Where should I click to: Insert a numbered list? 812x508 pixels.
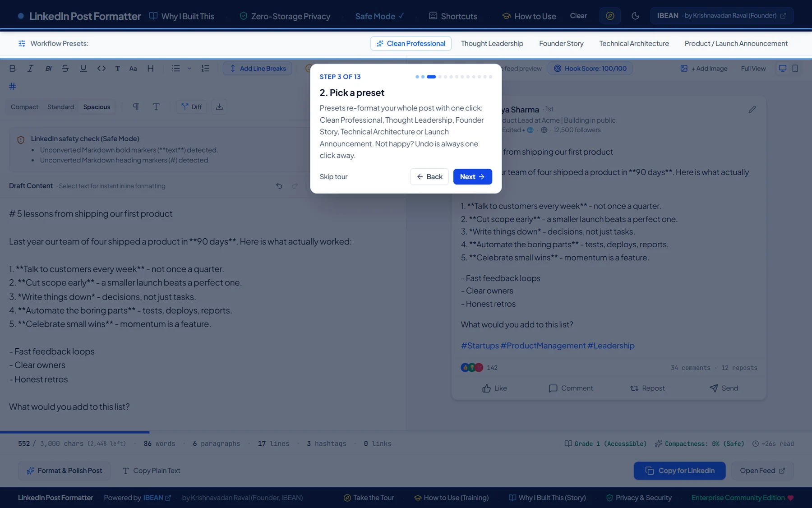coord(205,69)
